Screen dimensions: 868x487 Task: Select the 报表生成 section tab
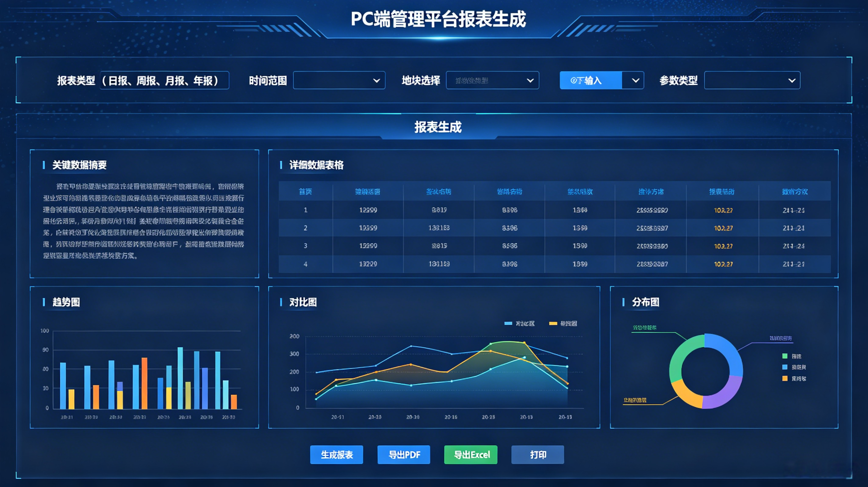(438, 127)
